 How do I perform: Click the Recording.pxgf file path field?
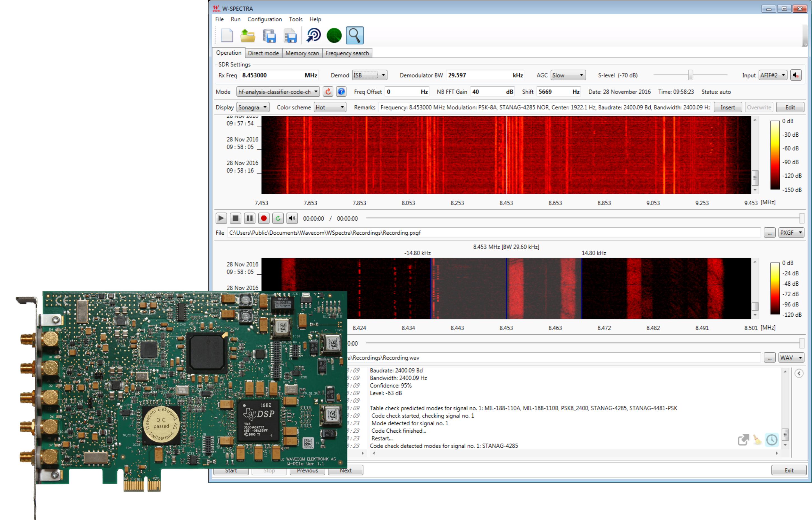tap(494, 233)
